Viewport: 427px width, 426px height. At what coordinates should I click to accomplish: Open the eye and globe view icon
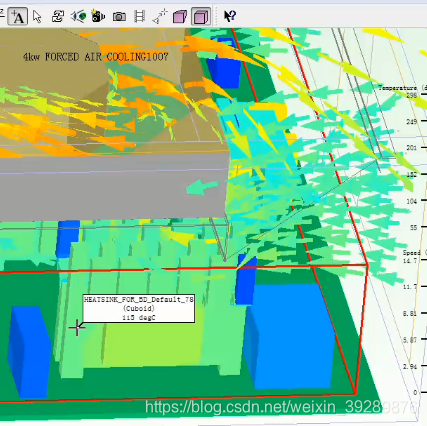coord(79,16)
